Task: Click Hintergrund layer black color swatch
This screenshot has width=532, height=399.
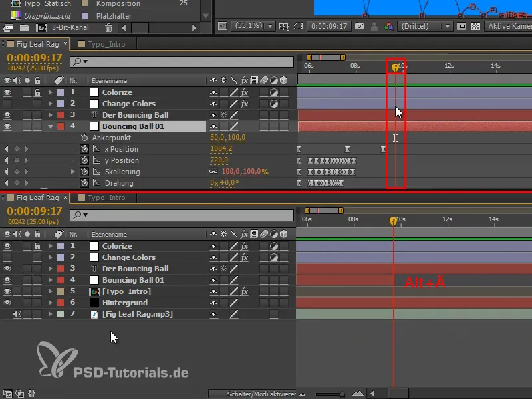Action: coord(94,303)
